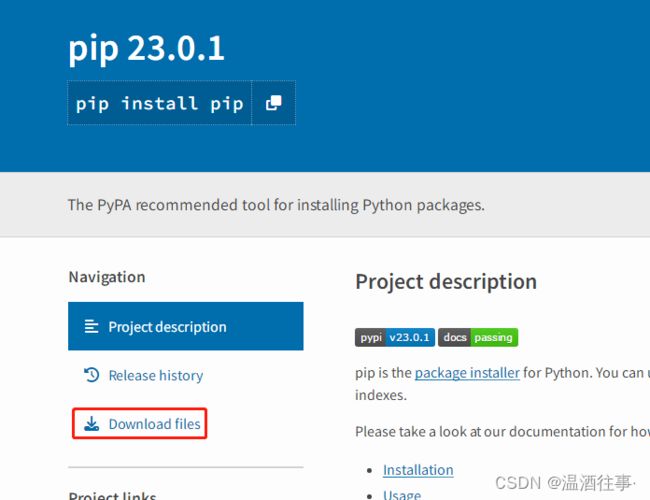
Task: Click the Download files arrow icon
Action: pos(91,424)
